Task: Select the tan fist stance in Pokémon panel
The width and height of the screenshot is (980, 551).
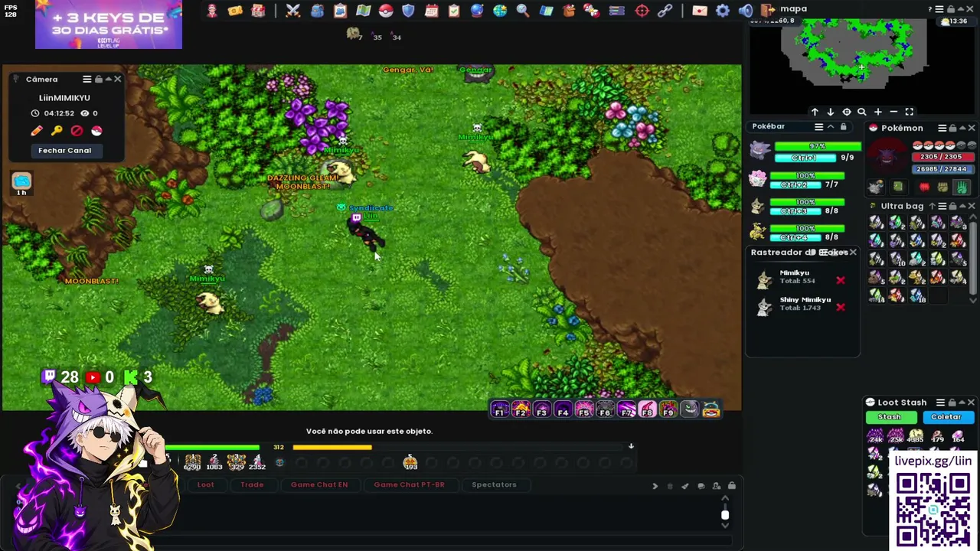Action: (942, 187)
